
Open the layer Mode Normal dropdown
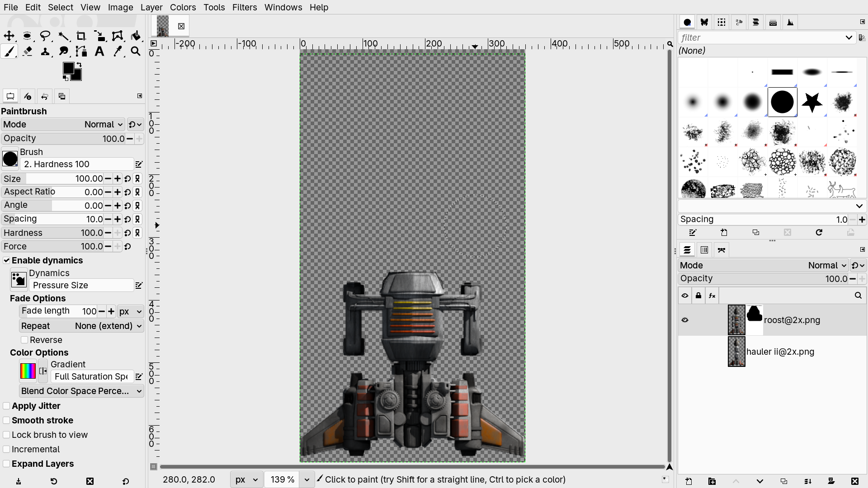tap(763, 265)
